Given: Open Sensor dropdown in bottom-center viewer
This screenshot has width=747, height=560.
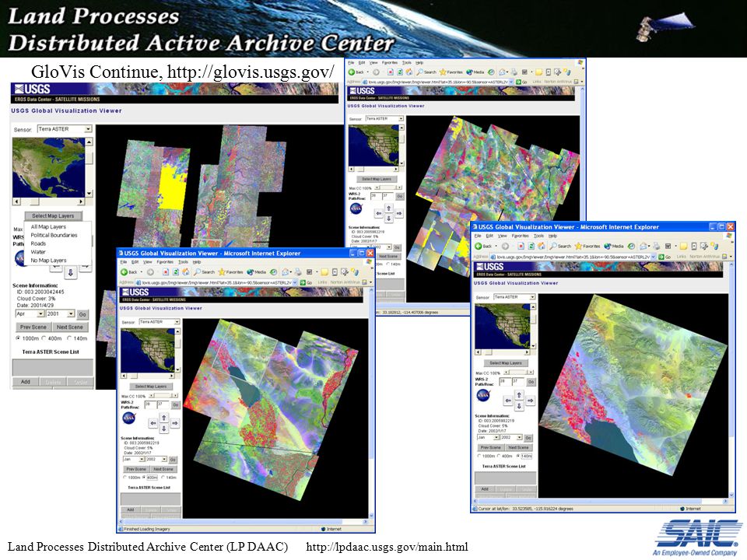Looking at the screenshot, I should [x=159, y=322].
